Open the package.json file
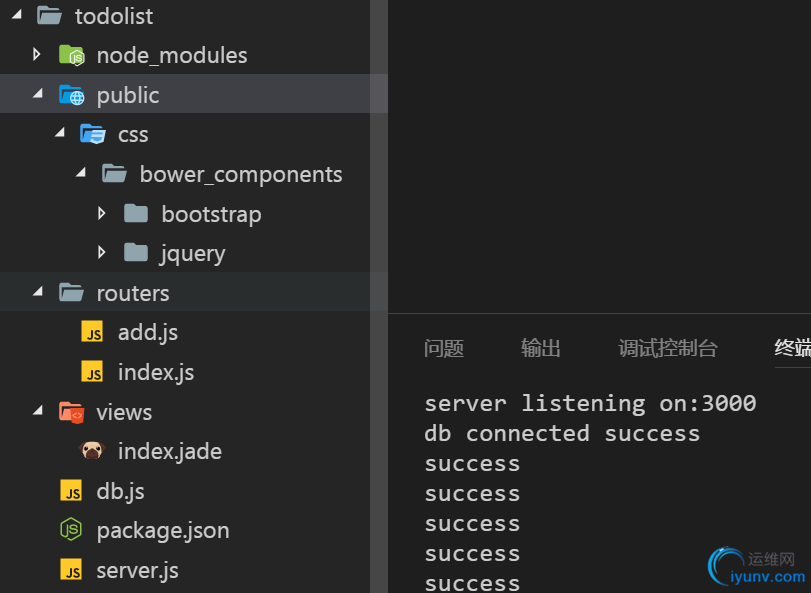The width and height of the screenshot is (811, 593). pos(163,531)
